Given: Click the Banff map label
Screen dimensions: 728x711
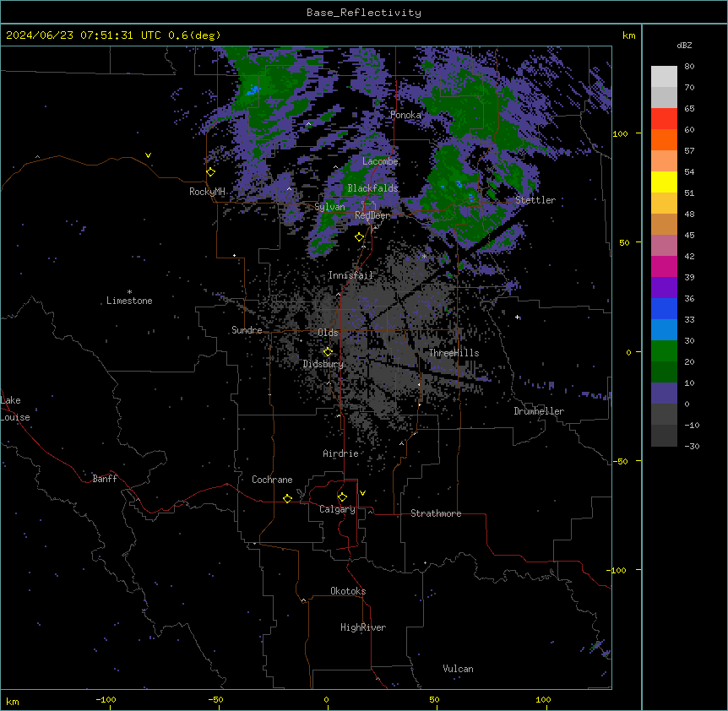Looking at the screenshot, I should point(105,479).
